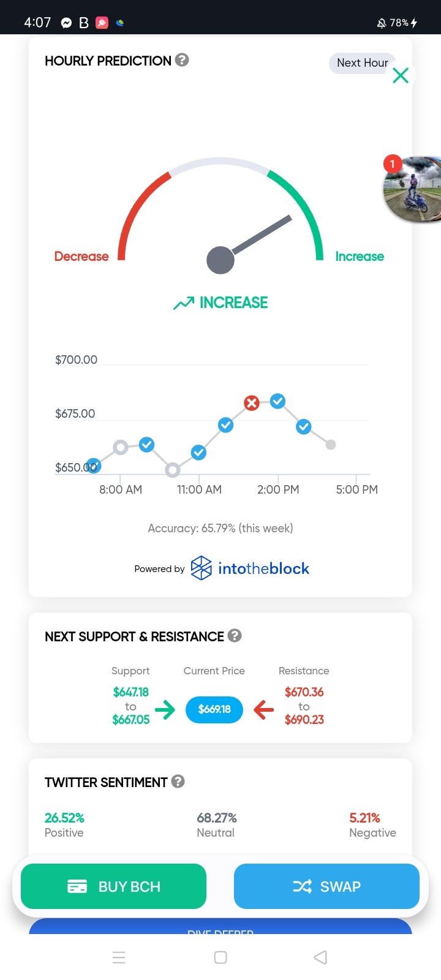Select the $669.18 current price pill

pyautogui.click(x=214, y=709)
